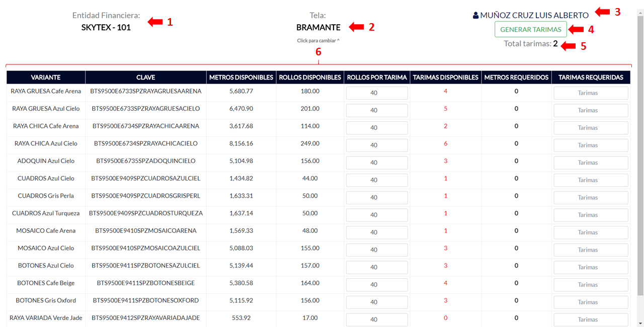
Task: Click the CLAVE column header
Action: (146, 77)
